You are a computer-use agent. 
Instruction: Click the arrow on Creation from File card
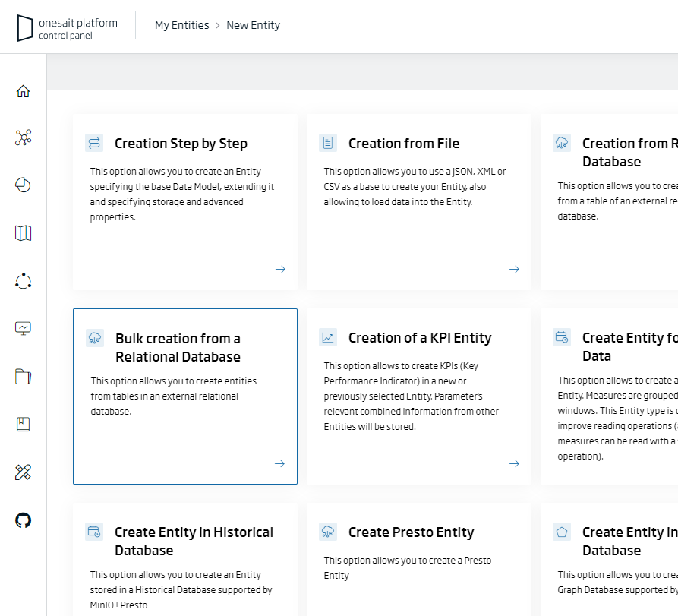click(x=514, y=269)
